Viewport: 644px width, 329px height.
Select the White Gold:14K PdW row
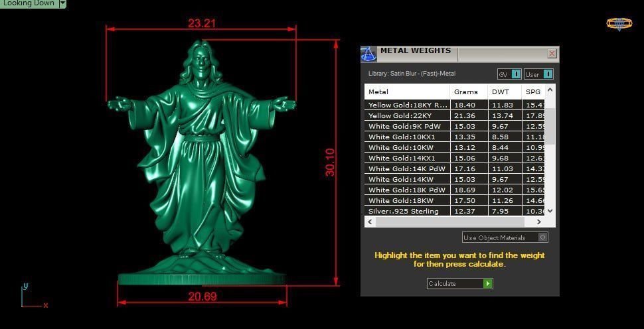point(455,169)
